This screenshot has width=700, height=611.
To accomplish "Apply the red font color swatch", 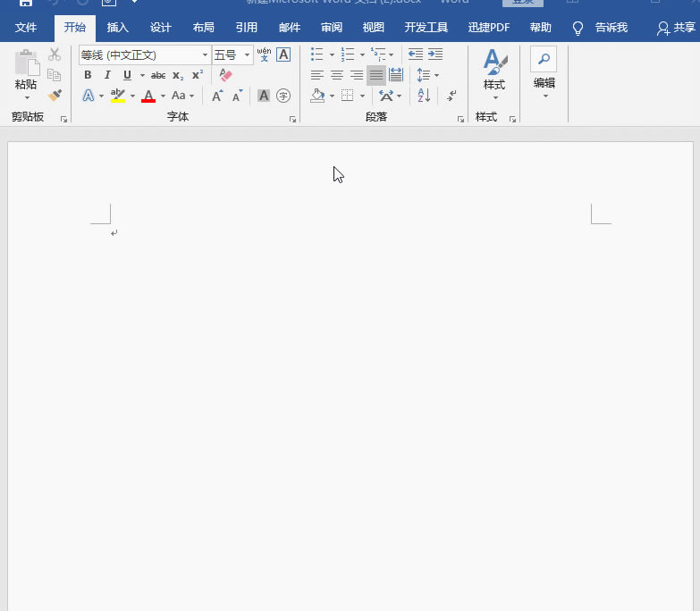I will (148, 96).
